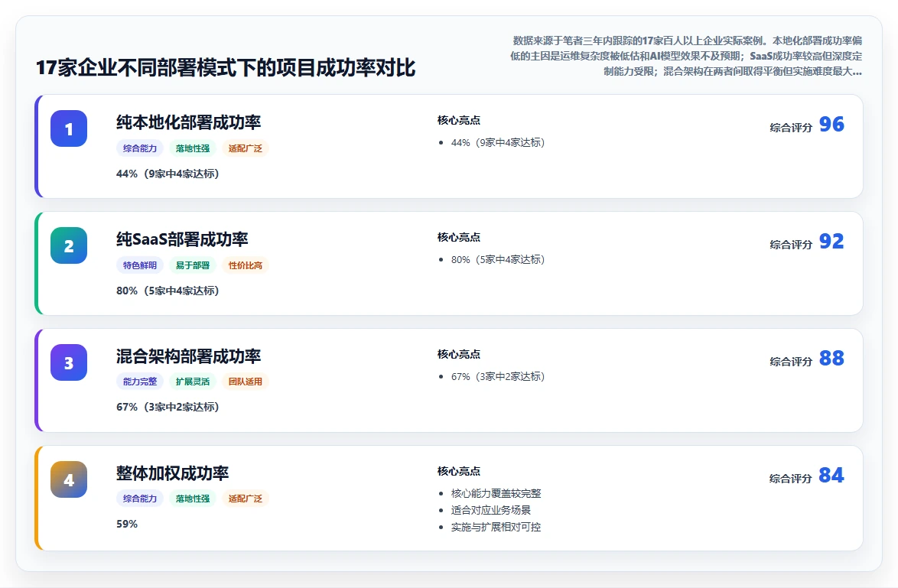The width and height of the screenshot is (898, 588).
Task: Click 核心亮点 heading in 纯SaaS card
Action: pyautogui.click(x=459, y=237)
